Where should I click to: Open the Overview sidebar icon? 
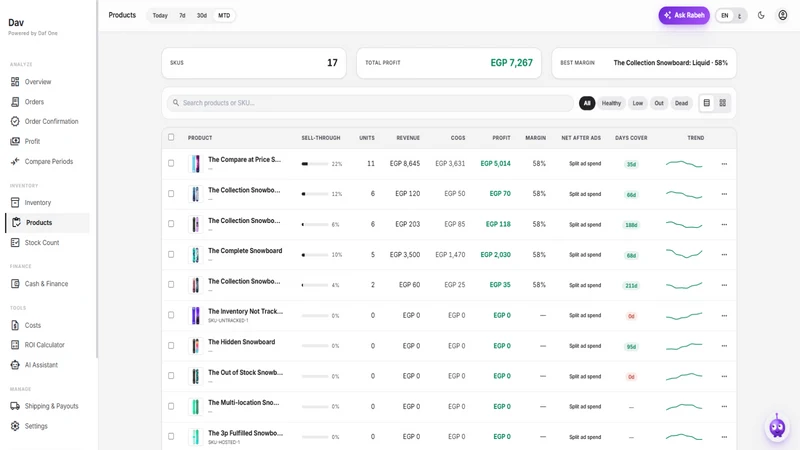pyautogui.click(x=15, y=82)
